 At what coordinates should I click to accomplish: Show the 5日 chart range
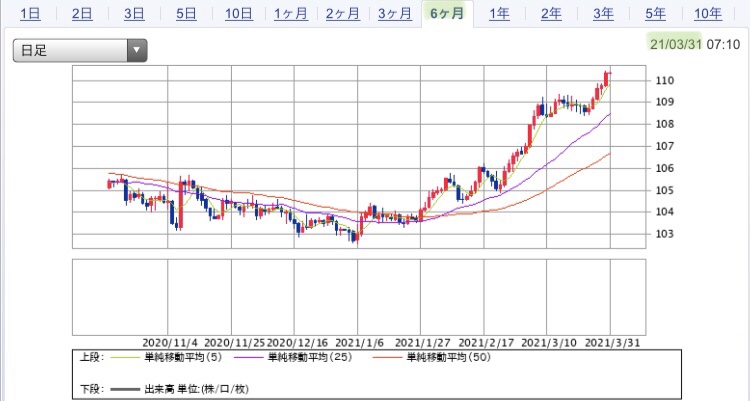(x=186, y=13)
